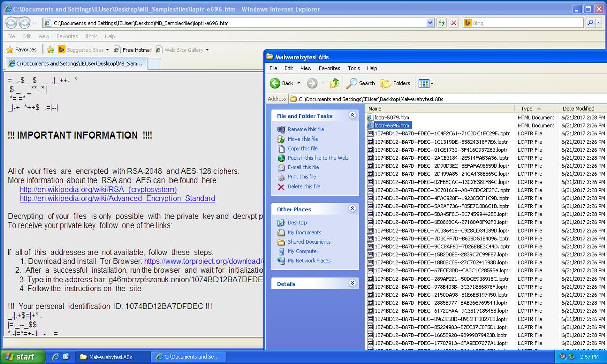607x364 pixels.
Task: Select the loptr-e696.htm file
Action: pos(392,125)
